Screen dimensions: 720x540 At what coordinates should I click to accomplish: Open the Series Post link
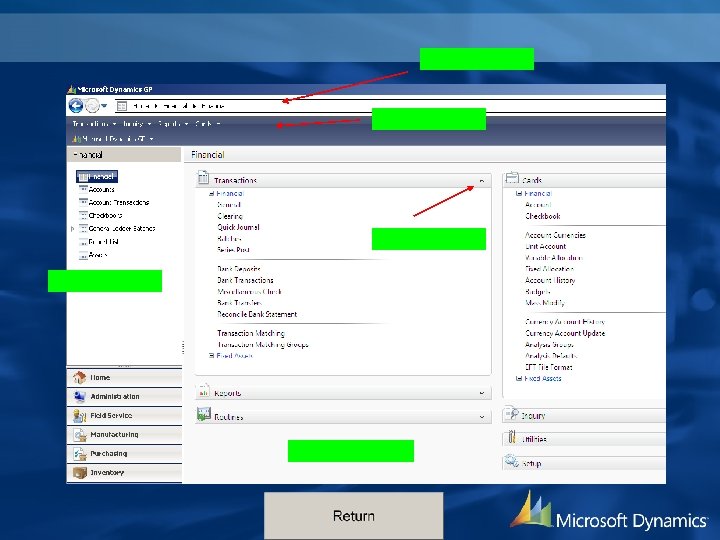pos(233,250)
